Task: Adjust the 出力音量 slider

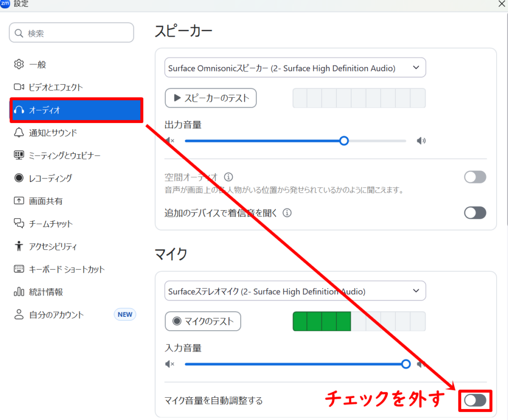Action: click(344, 141)
